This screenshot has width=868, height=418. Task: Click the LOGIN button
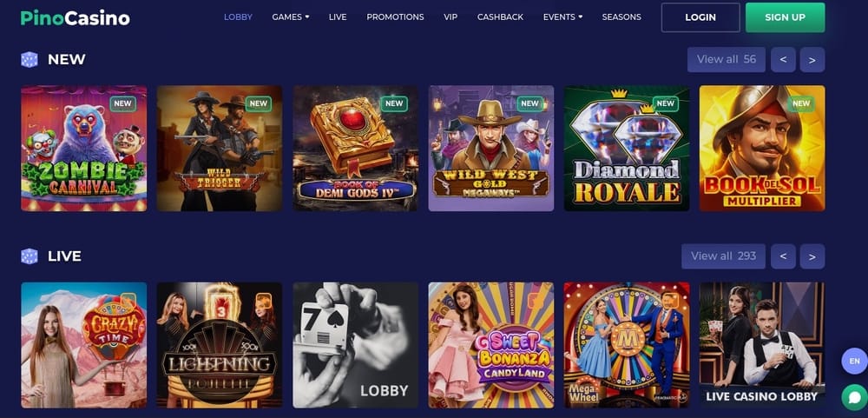click(700, 17)
